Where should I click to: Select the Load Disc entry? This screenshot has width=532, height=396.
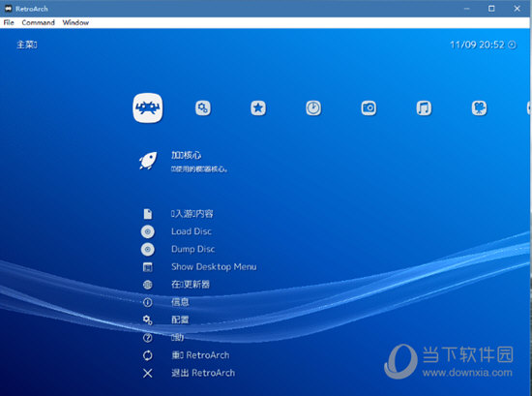(x=192, y=231)
